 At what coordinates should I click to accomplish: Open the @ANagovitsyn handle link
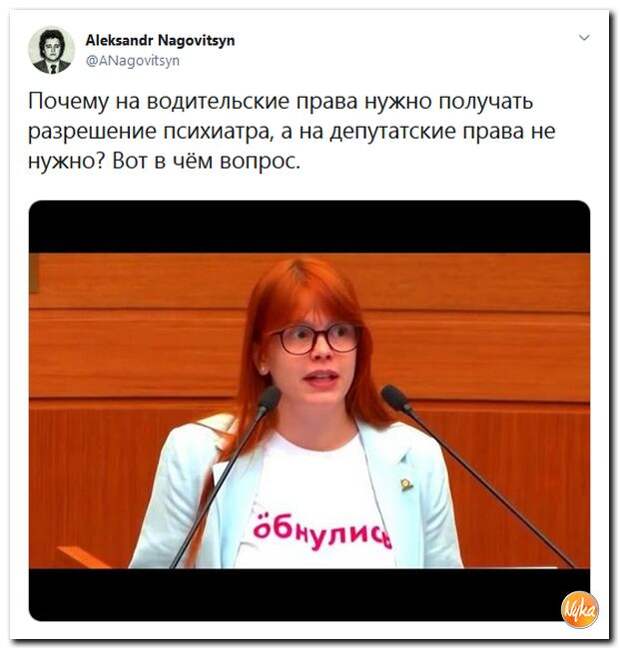click(x=133, y=61)
